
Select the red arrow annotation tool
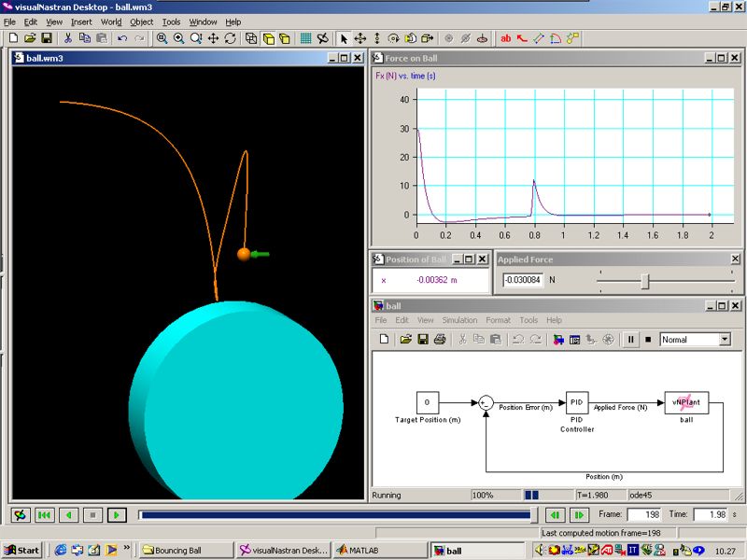(522, 38)
